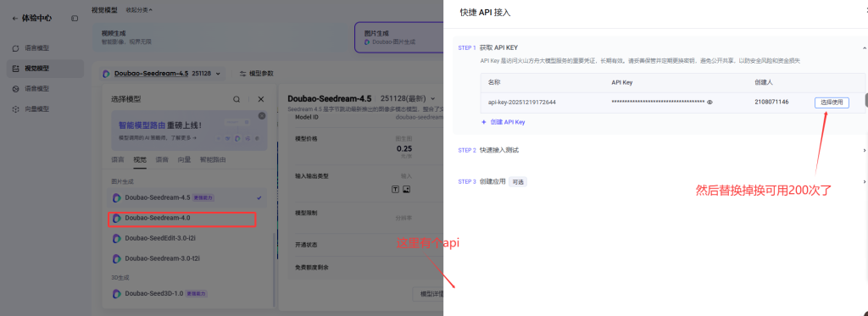Open 语言模型 in the left sidebar
The image size is (868, 316).
tap(46, 48)
